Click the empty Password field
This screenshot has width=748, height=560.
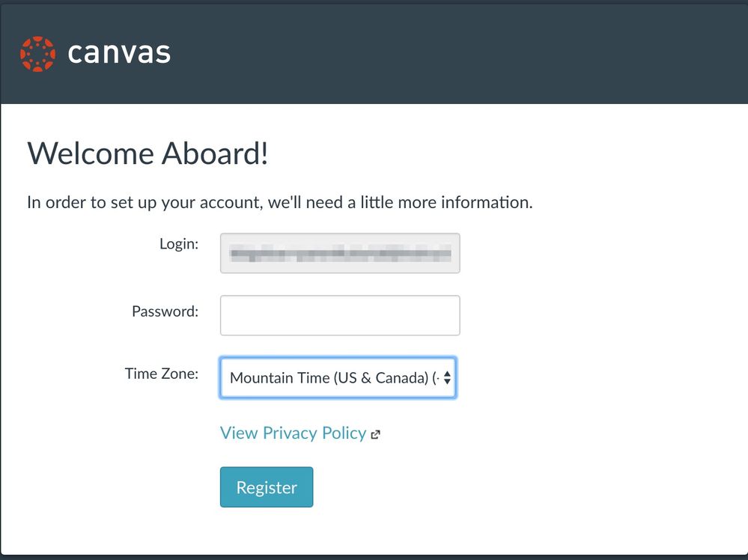[x=339, y=314]
